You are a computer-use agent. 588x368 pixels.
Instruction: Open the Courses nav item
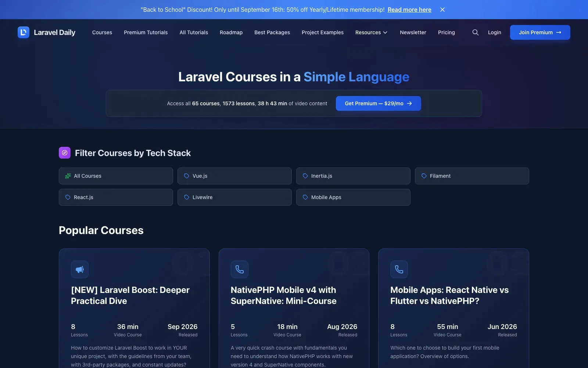tap(102, 32)
